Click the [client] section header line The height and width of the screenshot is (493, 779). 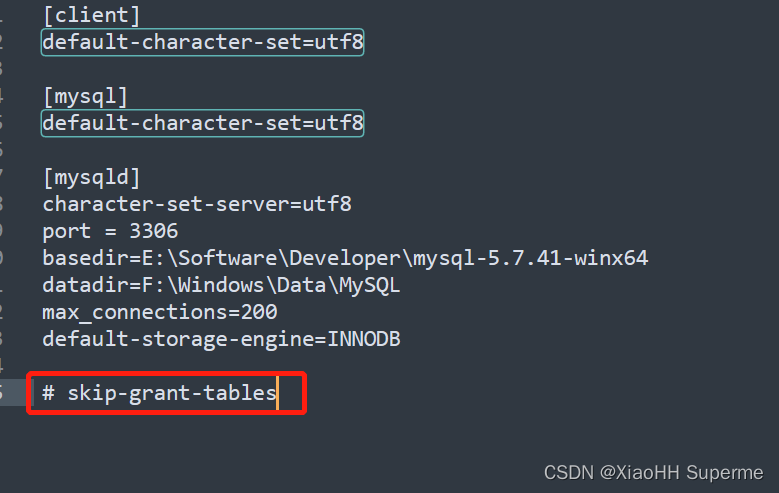91,15
